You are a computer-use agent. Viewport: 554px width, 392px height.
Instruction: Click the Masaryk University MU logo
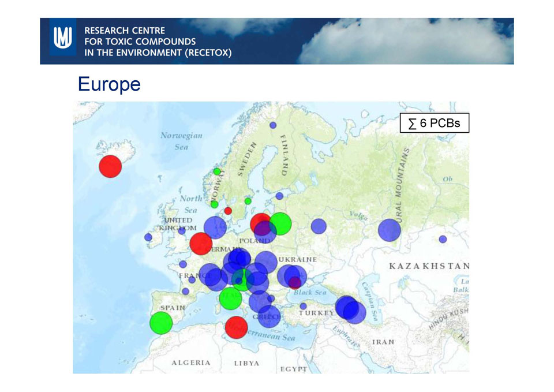[62, 38]
